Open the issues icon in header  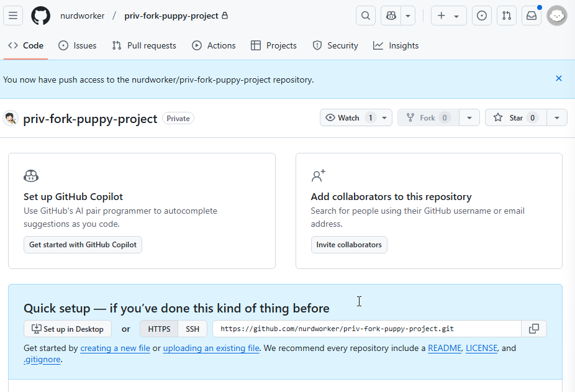482,16
